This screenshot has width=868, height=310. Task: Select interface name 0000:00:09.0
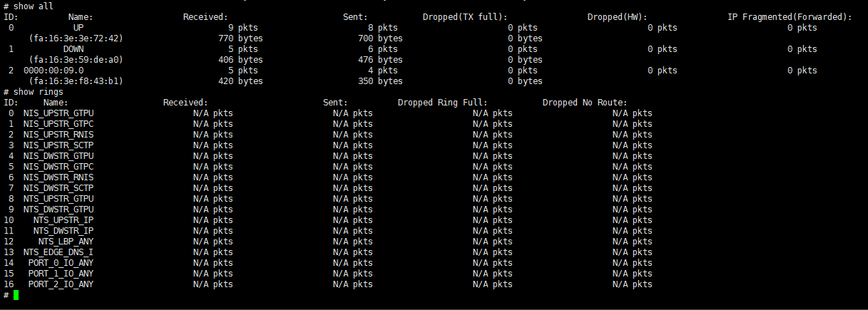[x=53, y=71]
